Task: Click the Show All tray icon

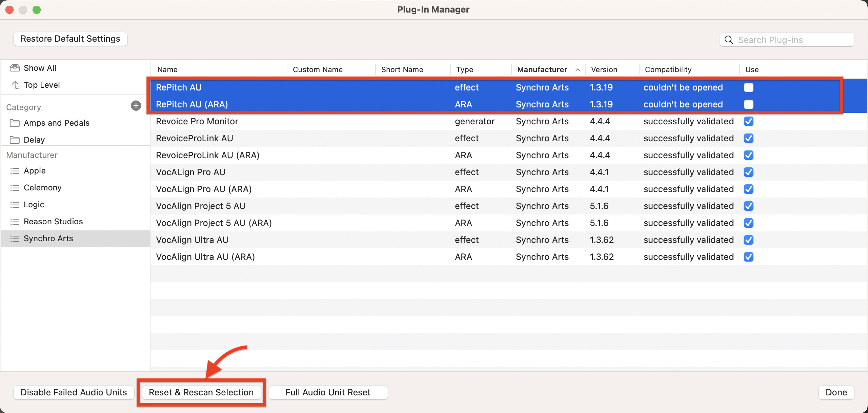Action: [x=15, y=68]
